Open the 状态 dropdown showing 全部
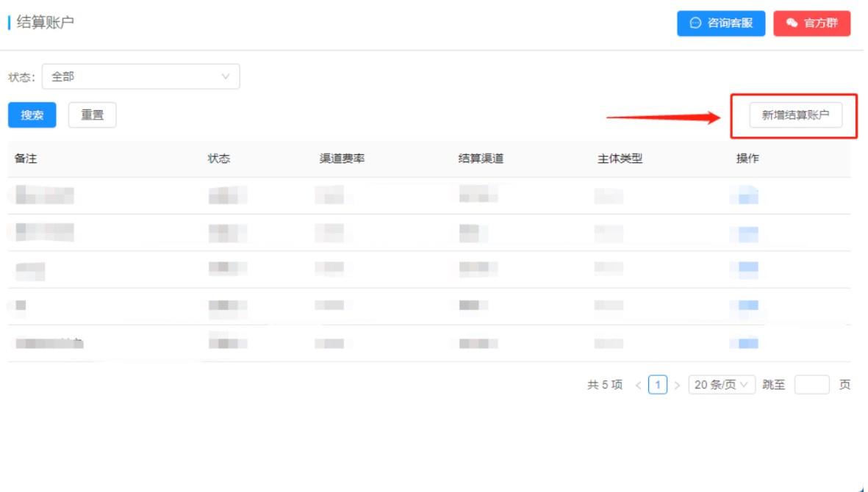 tap(140, 76)
